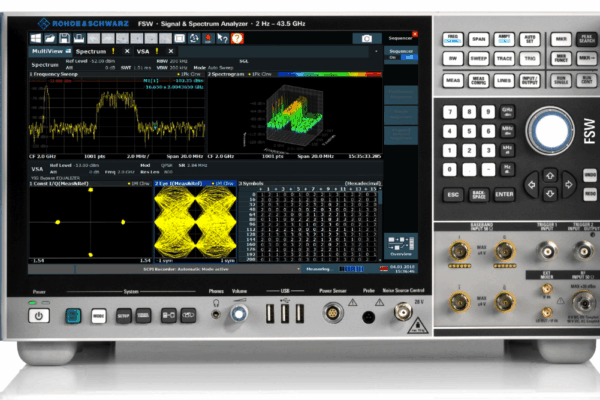Screen dimensions: 600x400
Task: Push the REDO key
Action: tap(590, 194)
